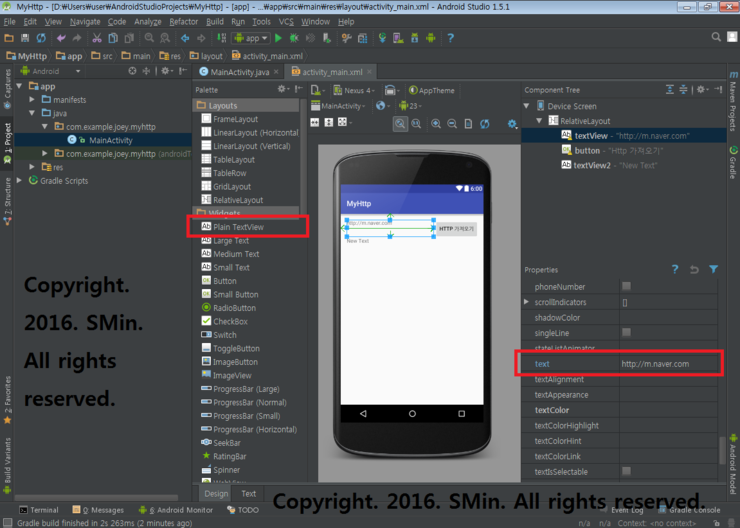740x528 pixels.
Task: Refresh the layout preview
Action: pos(485,124)
